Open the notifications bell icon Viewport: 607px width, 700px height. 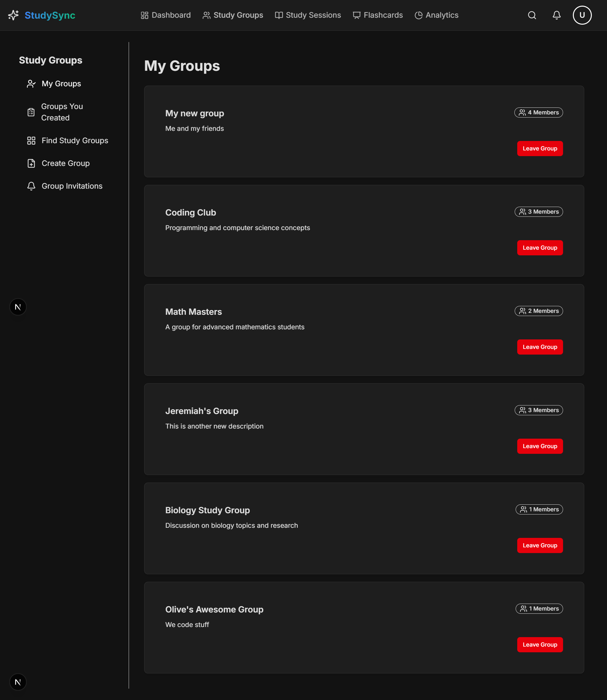[556, 15]
